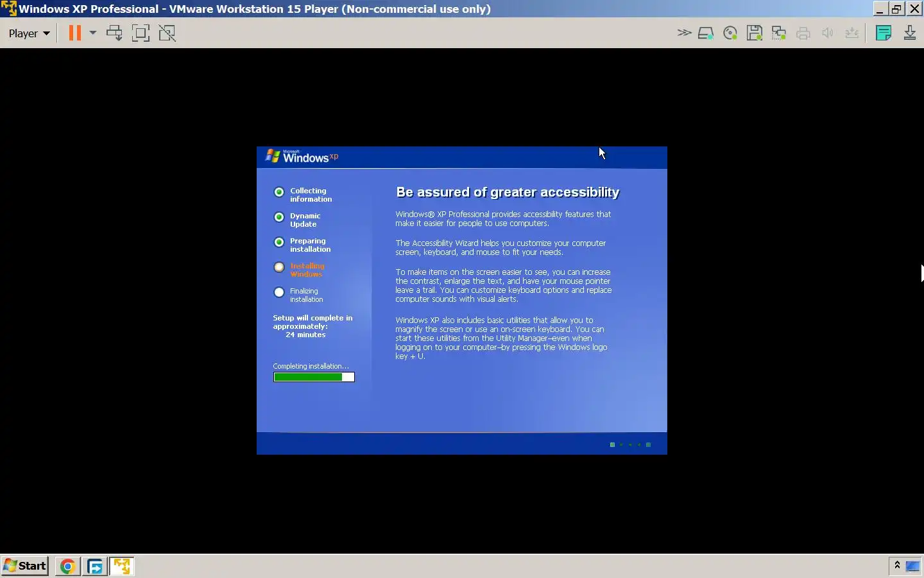Open the green message log note icon
The height and width of the screenshot is (578, 924).
tap(884, 33)
